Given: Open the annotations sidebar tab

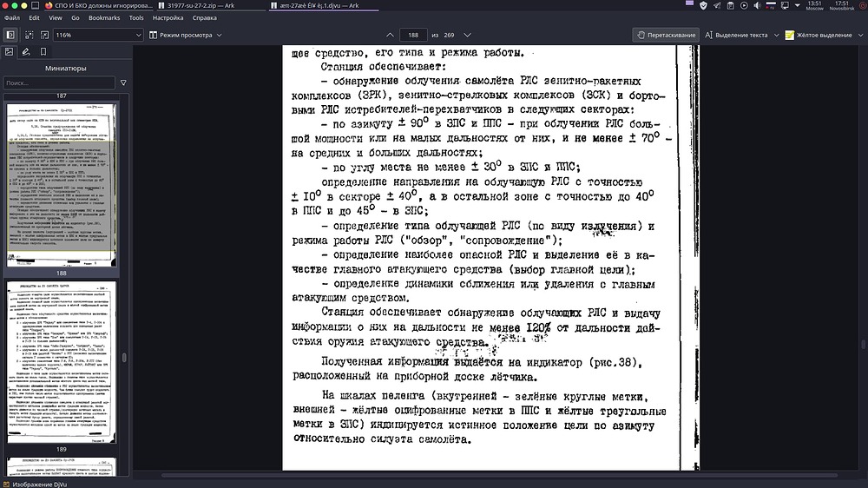Looking at the screenshot, I should (x=26, y=51).
